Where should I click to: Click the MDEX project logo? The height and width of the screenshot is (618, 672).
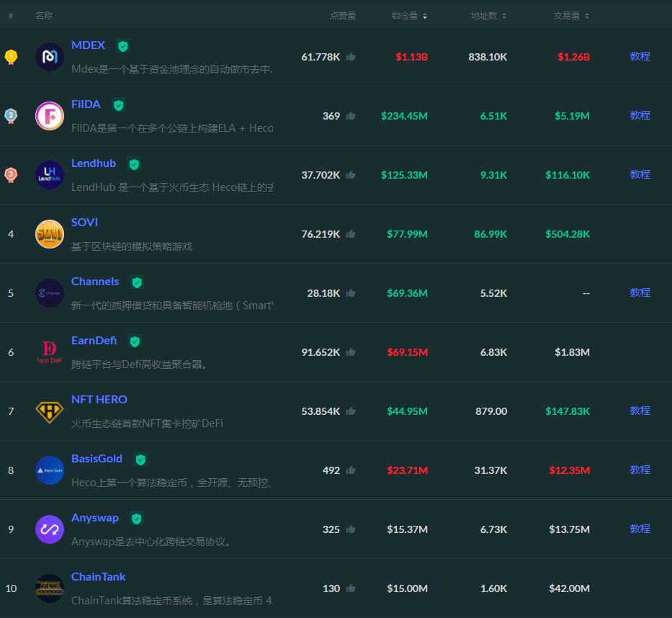point(49,57)
